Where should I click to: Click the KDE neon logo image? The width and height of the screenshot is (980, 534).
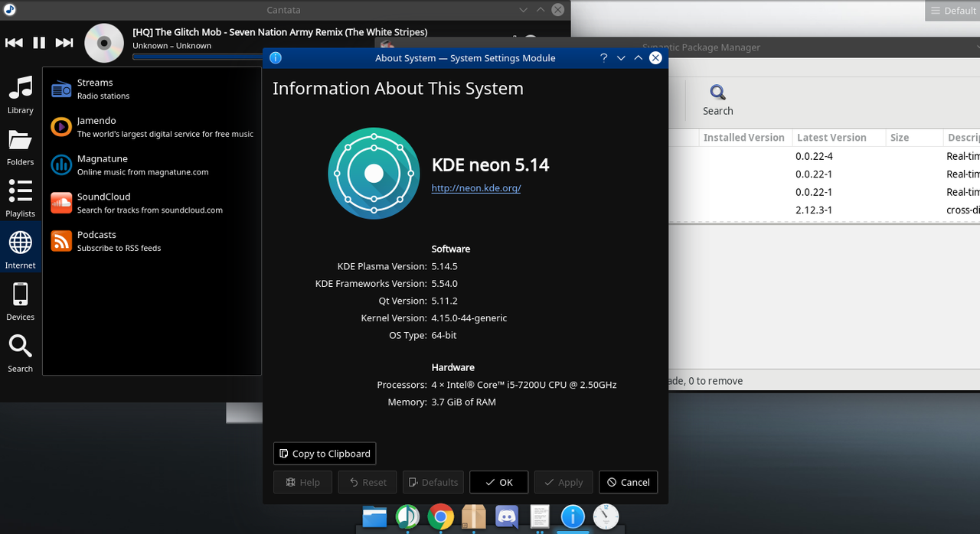[x=374, y=174]
